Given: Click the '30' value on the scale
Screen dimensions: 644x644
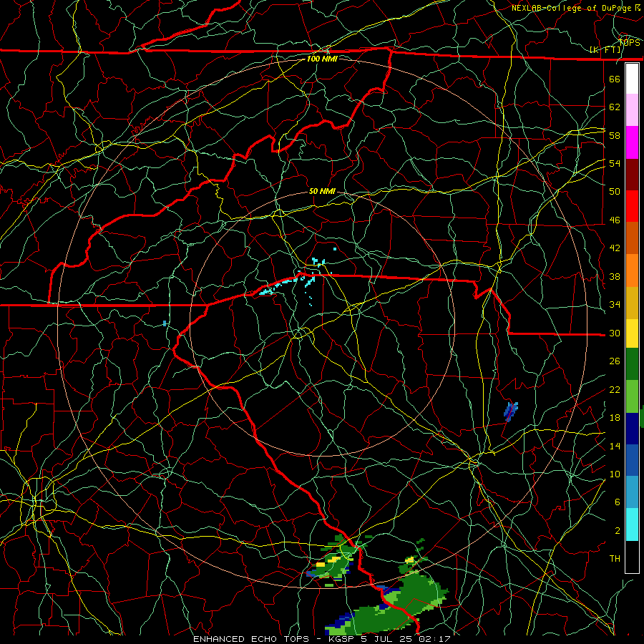Looking at the screenshot, I should click(615, 333).
